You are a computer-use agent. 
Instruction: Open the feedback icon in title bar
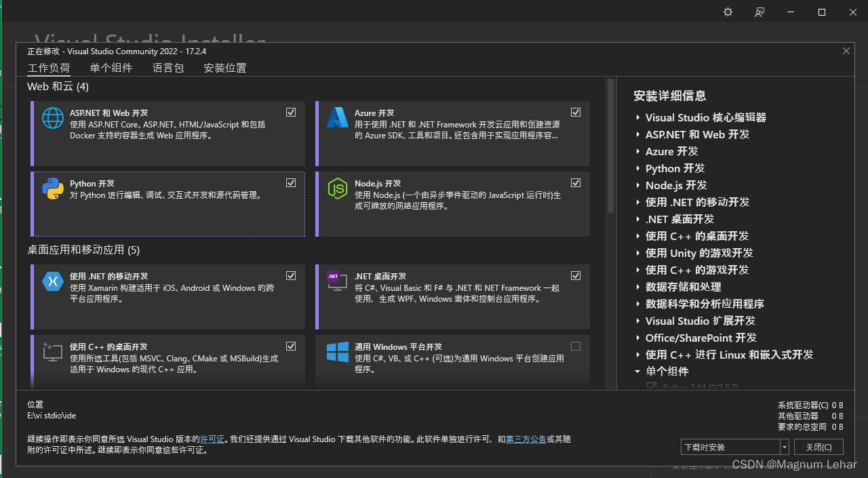(759, 12)
